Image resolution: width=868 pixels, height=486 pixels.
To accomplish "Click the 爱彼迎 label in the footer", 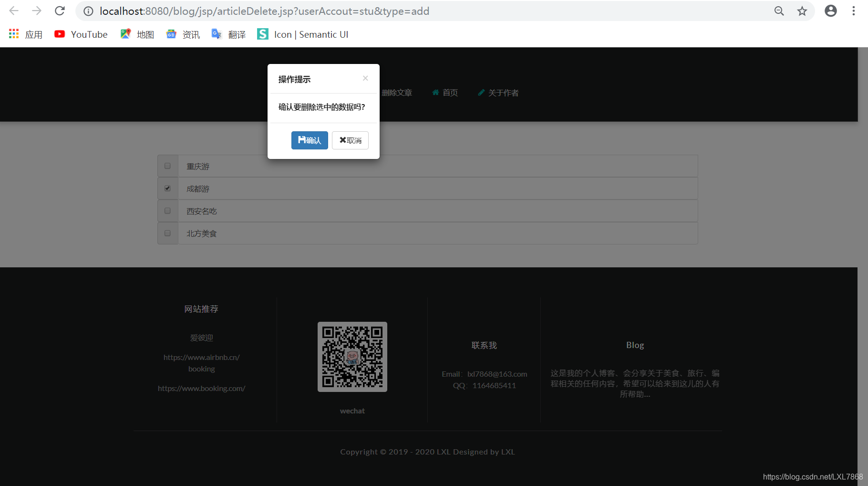I will coord(202,338).
